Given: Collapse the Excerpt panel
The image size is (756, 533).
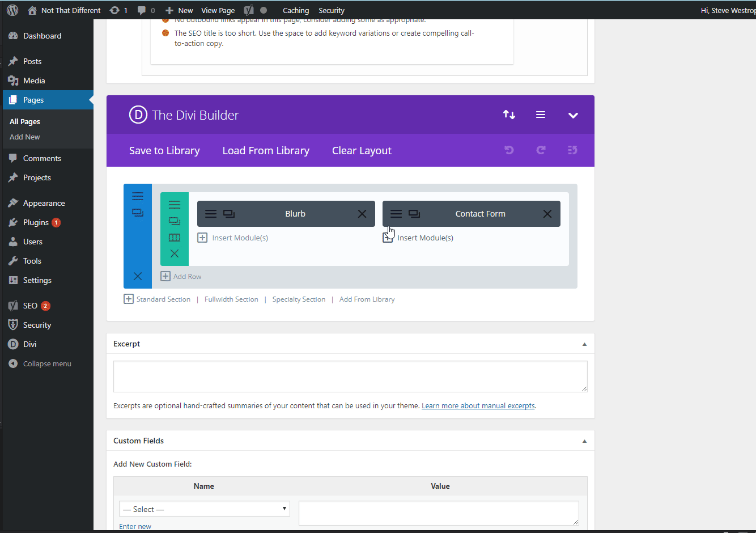Looking at the screenshot, I should [x=584, y=344].
